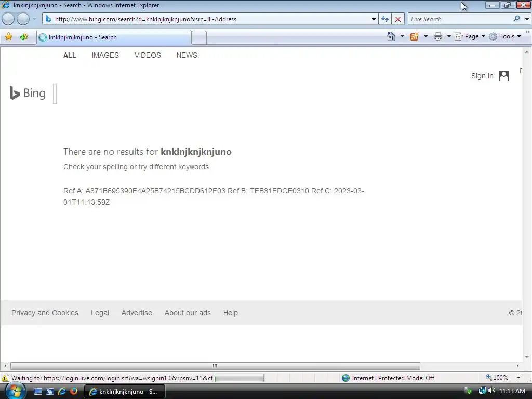Open the search provider options dropdown
Image resolution: width=532 pixels, height=399 pixels.
point(527,19)
